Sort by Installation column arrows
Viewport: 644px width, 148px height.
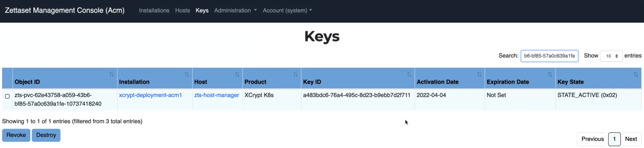[x=187, y=74]
